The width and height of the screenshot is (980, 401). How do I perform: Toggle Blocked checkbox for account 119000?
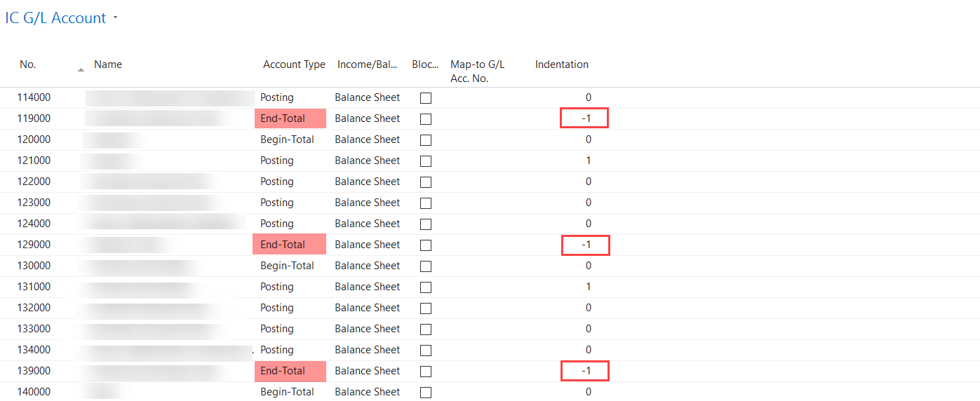(x=426, y=119)
